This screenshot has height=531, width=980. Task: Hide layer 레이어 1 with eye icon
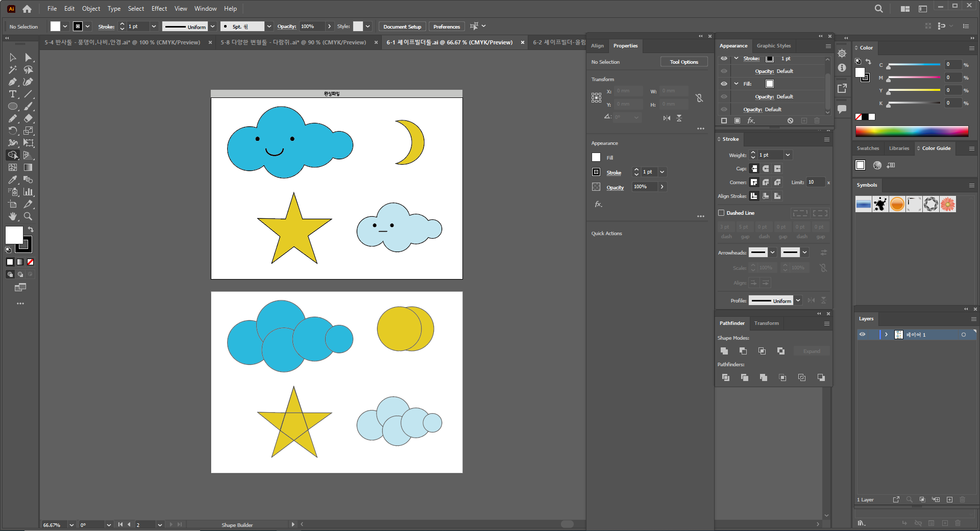[862, 335]
